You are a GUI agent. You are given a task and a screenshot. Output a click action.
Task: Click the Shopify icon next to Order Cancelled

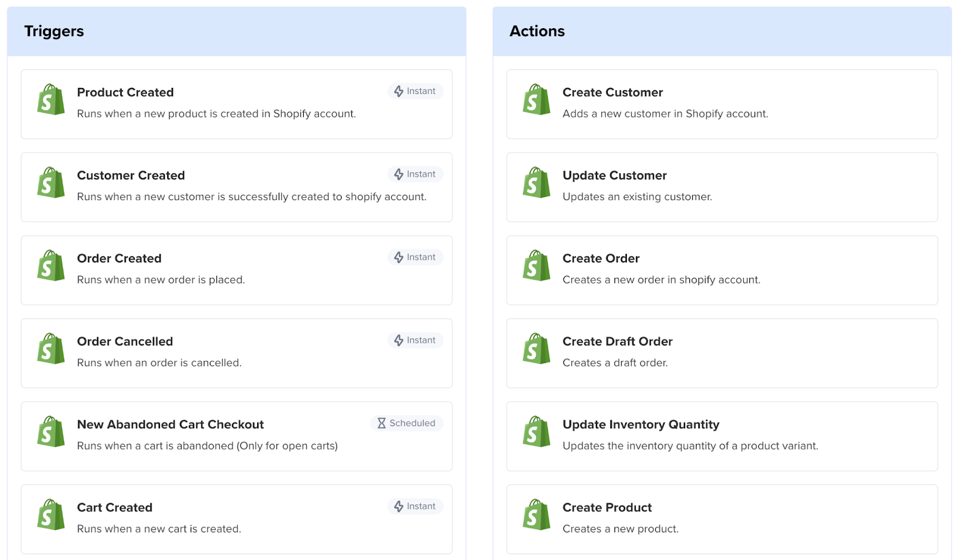pos(51,349)
